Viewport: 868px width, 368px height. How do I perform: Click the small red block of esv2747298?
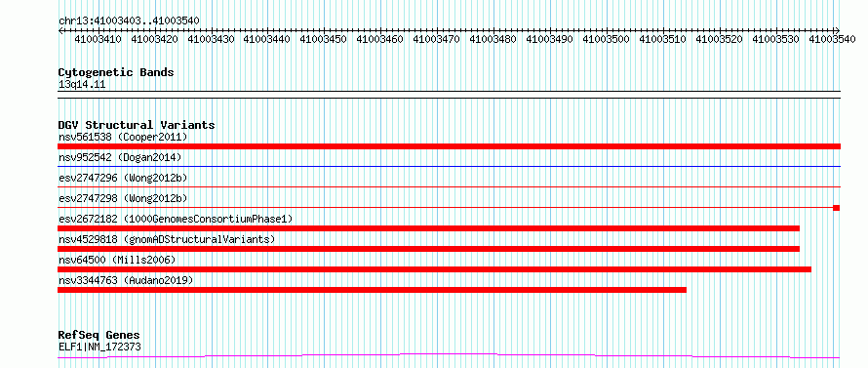coord(837,208)
